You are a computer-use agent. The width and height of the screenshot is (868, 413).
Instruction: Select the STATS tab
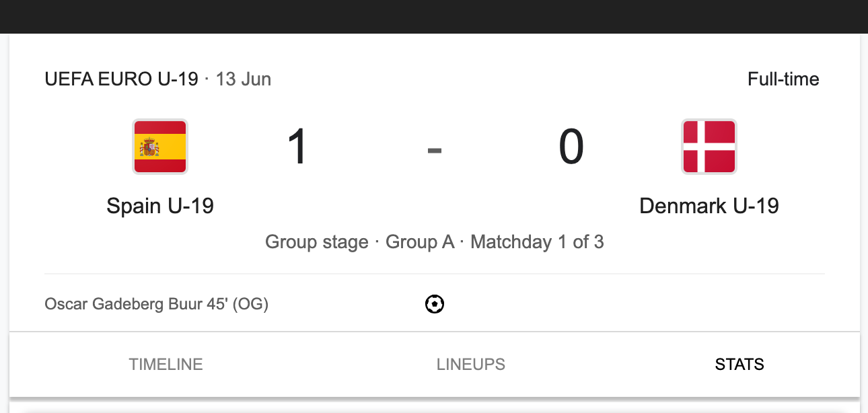point(739,365)
